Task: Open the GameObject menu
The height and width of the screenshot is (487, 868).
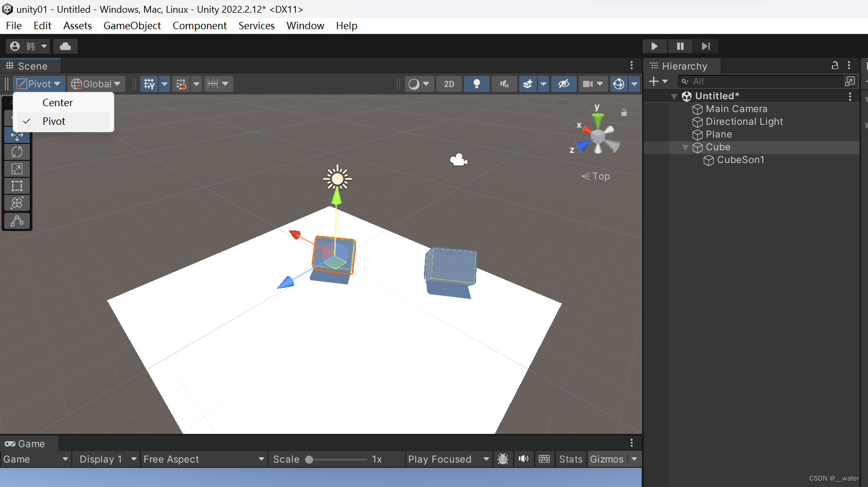Action: [x=132, y=25]
